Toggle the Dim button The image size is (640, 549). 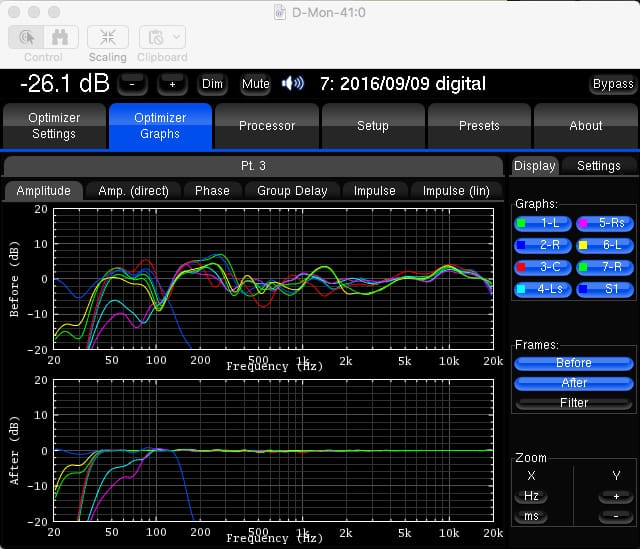click(212, 84)
